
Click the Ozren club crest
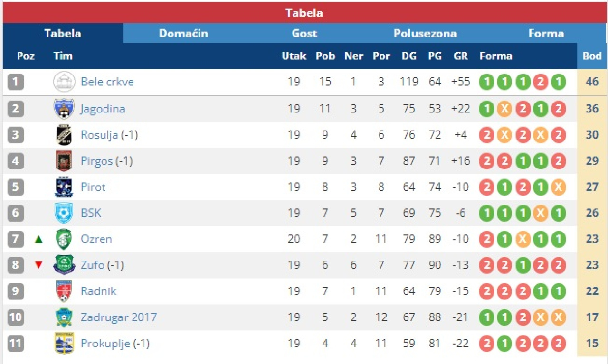tap(64, 239)
